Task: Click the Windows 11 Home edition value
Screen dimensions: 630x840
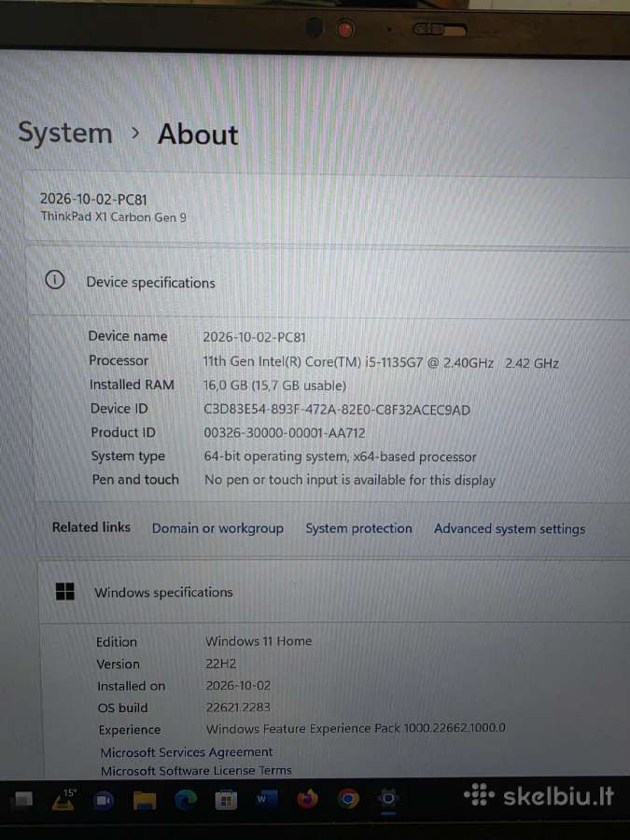Action: [259, 640]
